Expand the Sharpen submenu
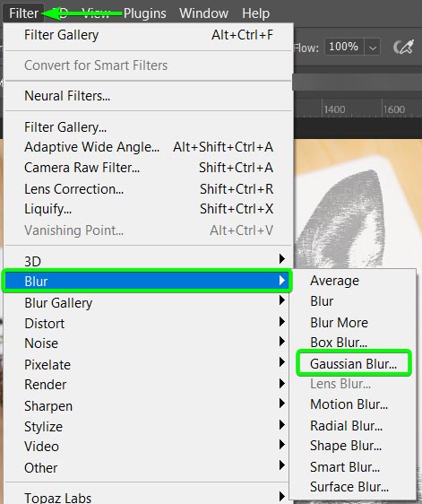 (148, 405)
